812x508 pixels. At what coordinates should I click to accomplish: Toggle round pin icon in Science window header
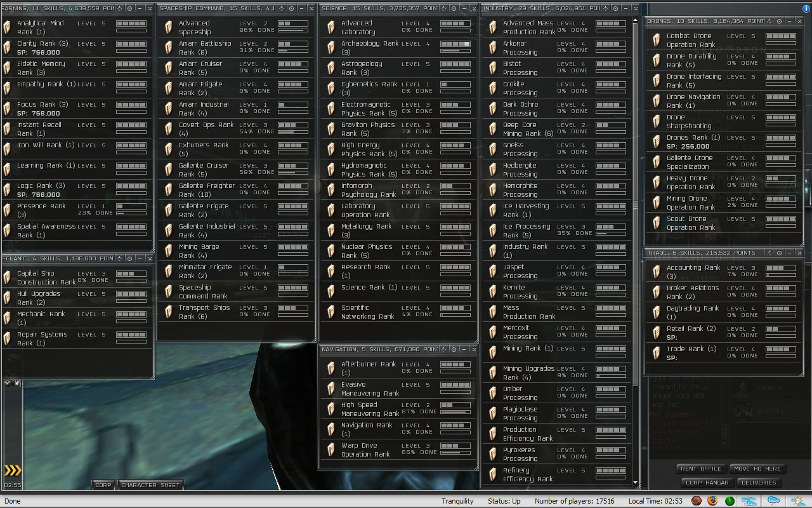pos(454,8)
